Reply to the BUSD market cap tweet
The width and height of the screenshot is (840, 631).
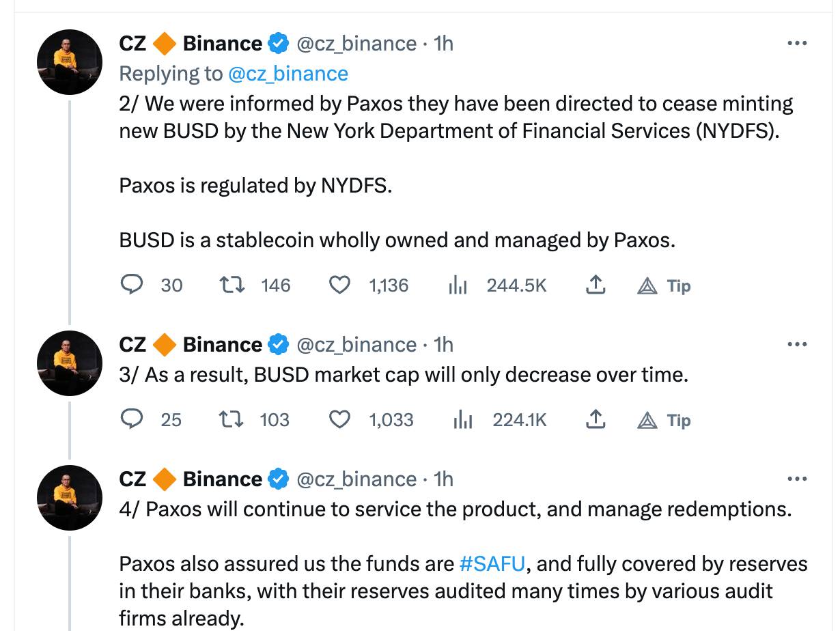tap(131, 419)
